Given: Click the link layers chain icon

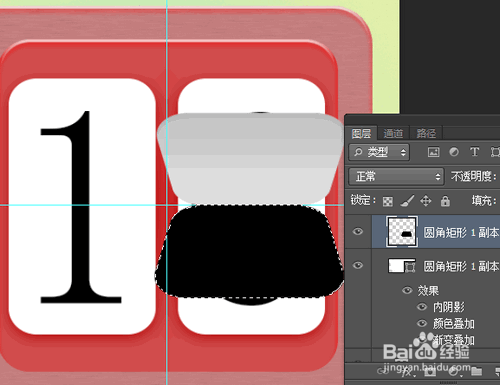Looking at the screenshot, I should pos(383,371).
